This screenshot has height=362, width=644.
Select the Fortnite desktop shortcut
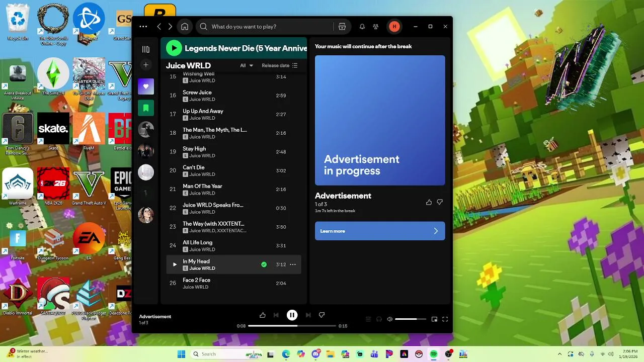coord(18,242)
